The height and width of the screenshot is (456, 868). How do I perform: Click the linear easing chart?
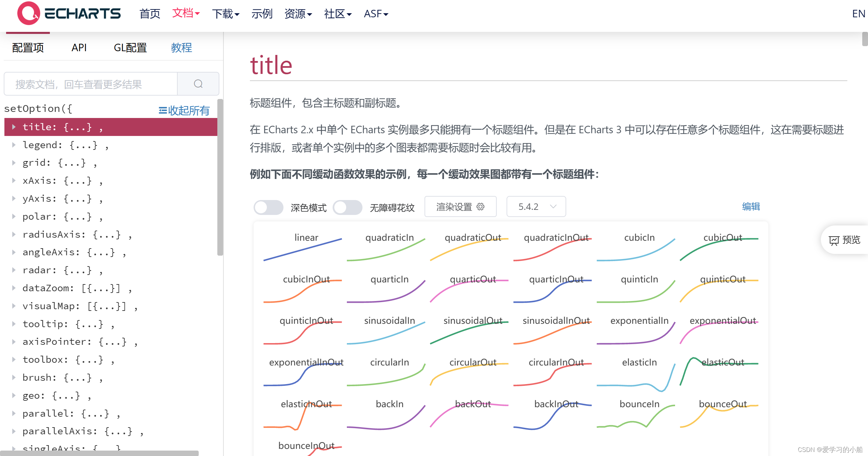tap(303, 247)
